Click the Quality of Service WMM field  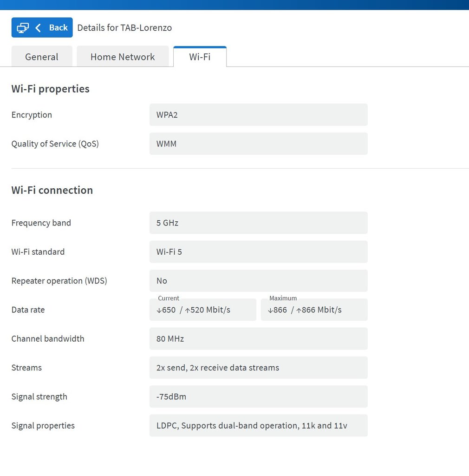[x=259, y=144]
